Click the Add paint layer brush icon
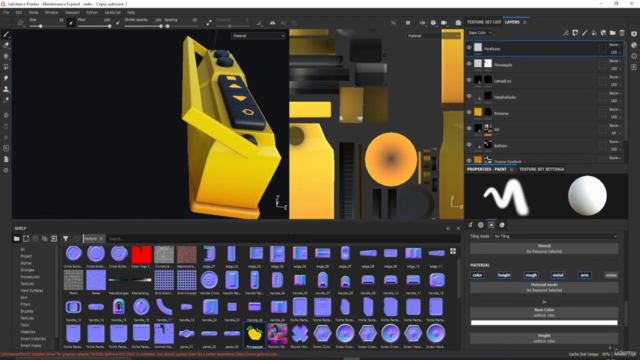 pyautogui.click(x=584, y=33)
